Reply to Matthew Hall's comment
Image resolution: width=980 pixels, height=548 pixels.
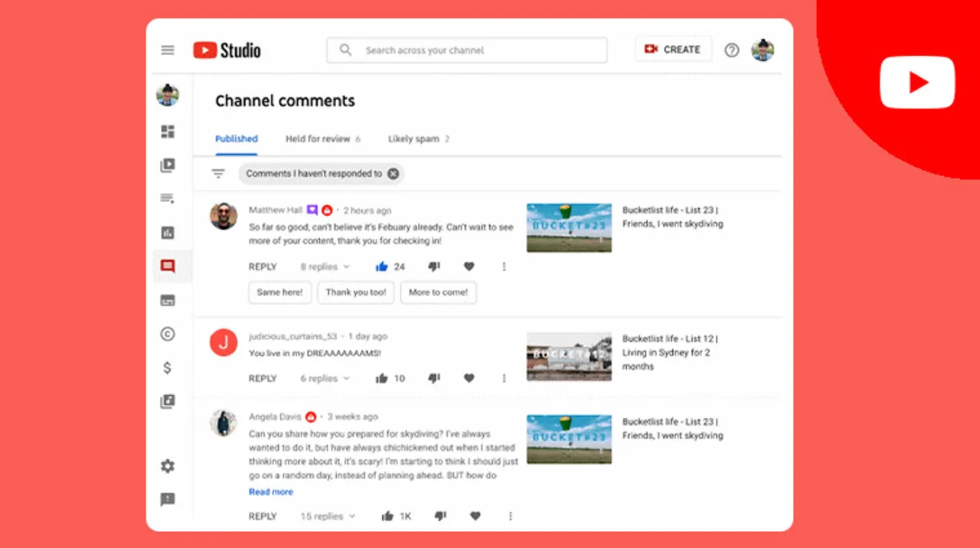pos(263,266)
